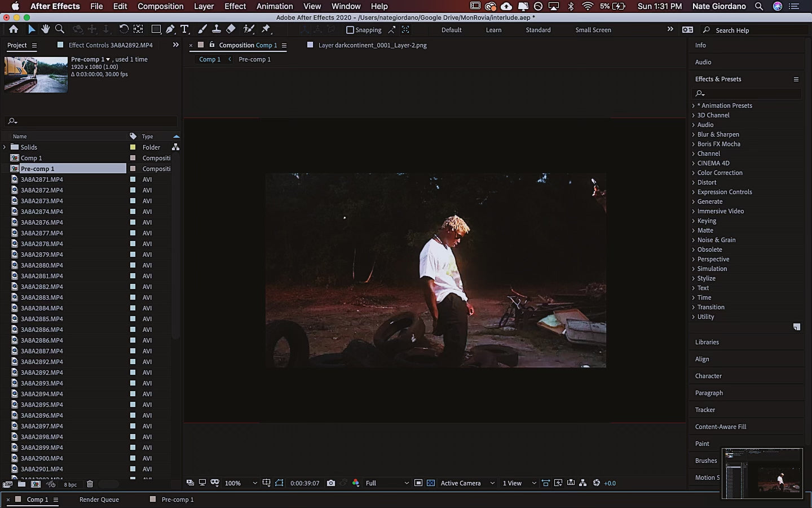The width and height of the screenshot is (812, 508).
Task: Select the Type (T) tool
Action: [x=184, y=29]
